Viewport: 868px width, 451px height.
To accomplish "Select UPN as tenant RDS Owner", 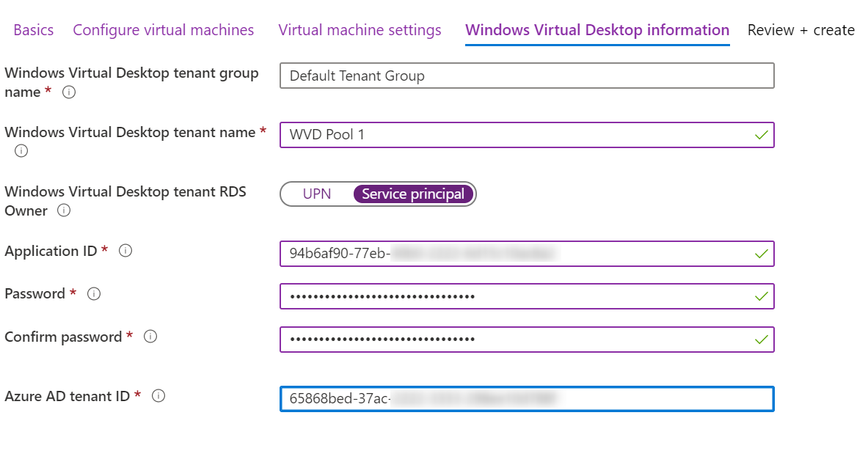I will (317, 194).
